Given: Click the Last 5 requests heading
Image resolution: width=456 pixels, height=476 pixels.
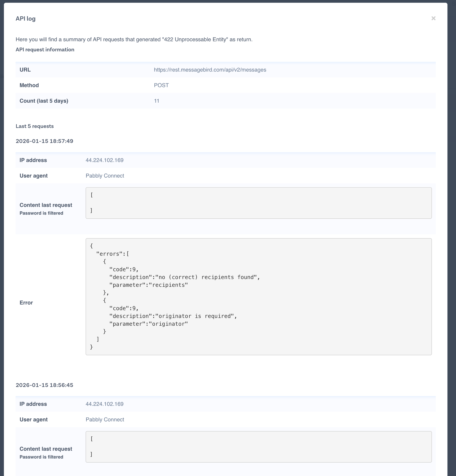Looking at the screenshot, I should 34,126.
